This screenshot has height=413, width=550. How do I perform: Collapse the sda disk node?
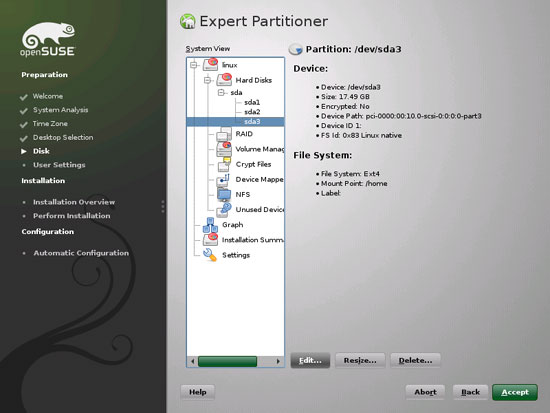pyautogui.click(x=221, y=93)
